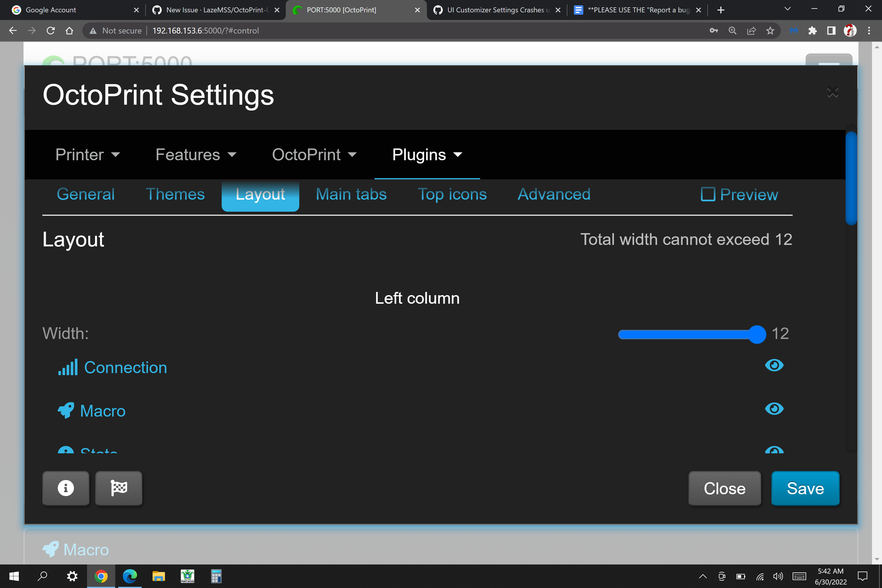Image resolution: width=882 pixels, height=588 pixels.
Task: Hide the Connection panel via its eye toggle
Action: [x=774, y=366]
